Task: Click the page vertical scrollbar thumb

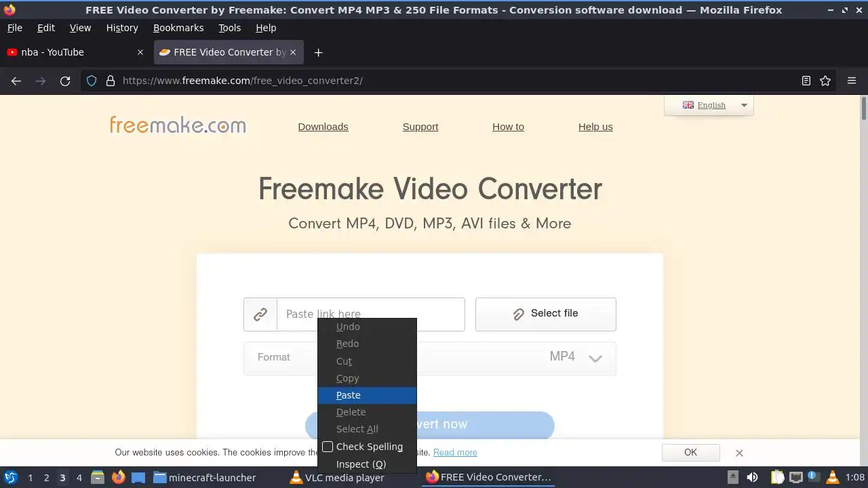Action: pyautogui.click(x=864, y=108)
